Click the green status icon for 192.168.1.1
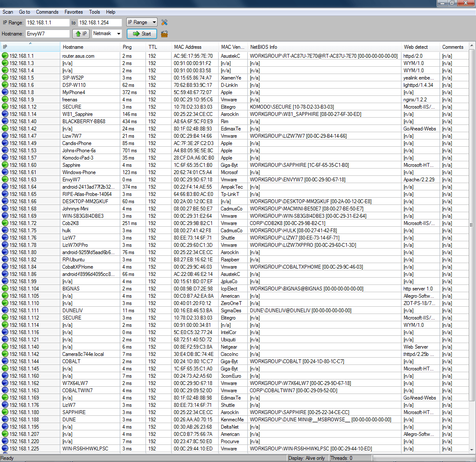Image resolution: width=476 pixels, height=462 pixels. pos(5,56)
